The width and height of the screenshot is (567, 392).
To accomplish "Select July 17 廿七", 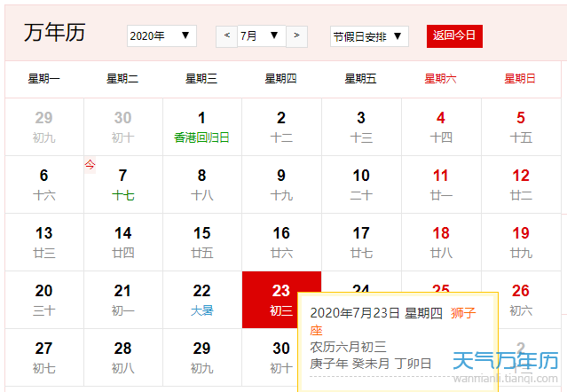I will (362, 242).
